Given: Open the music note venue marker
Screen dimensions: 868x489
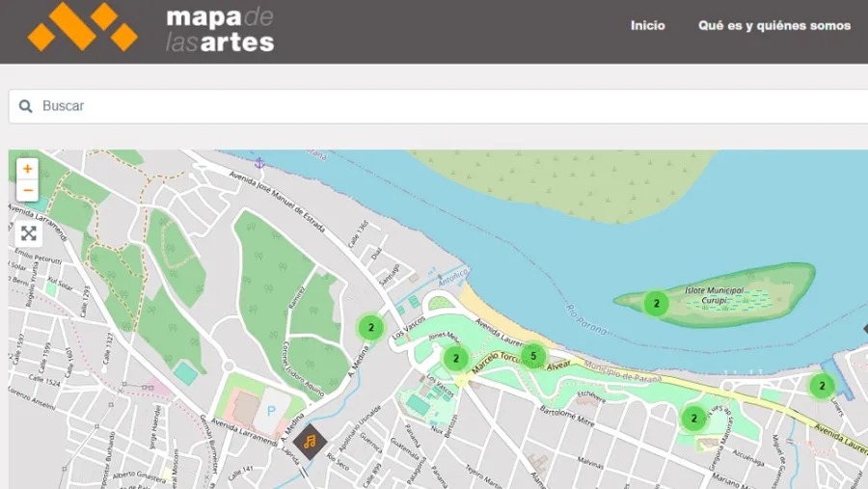Looking at the screenshot, I should [310, 442].
